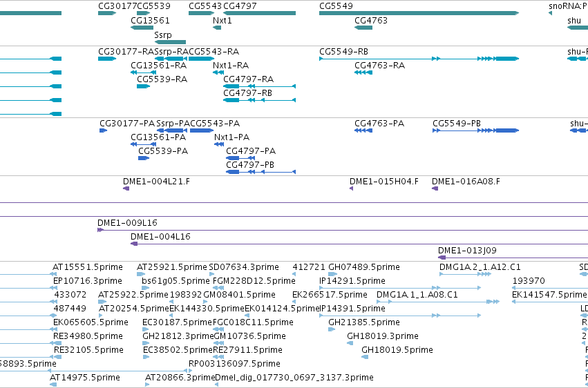Select the AT25922.5prime EST label
Viewport: 588px width, 388px height.
click(133, 295)
